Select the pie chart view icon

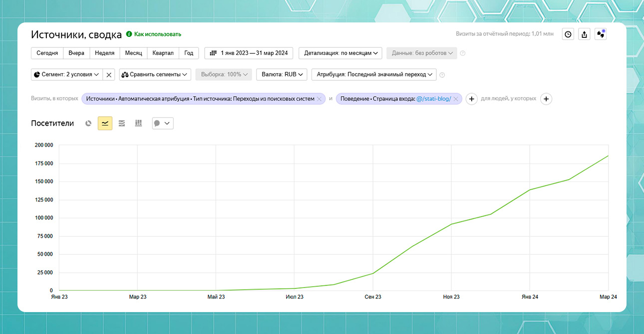coord(88,123)
